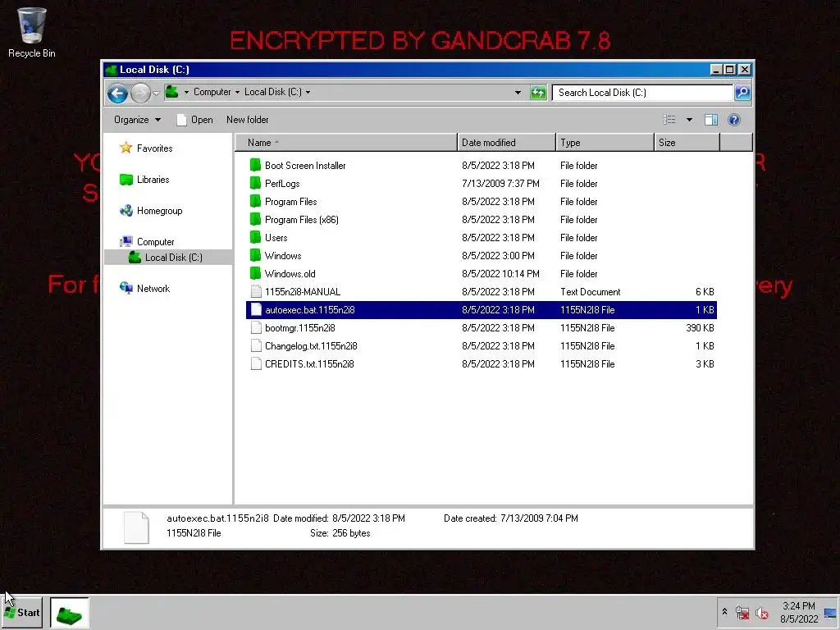Select Network in navigation pane
Image resolution: width=840 pixels, height=630 pixels.
pos(144,288)
